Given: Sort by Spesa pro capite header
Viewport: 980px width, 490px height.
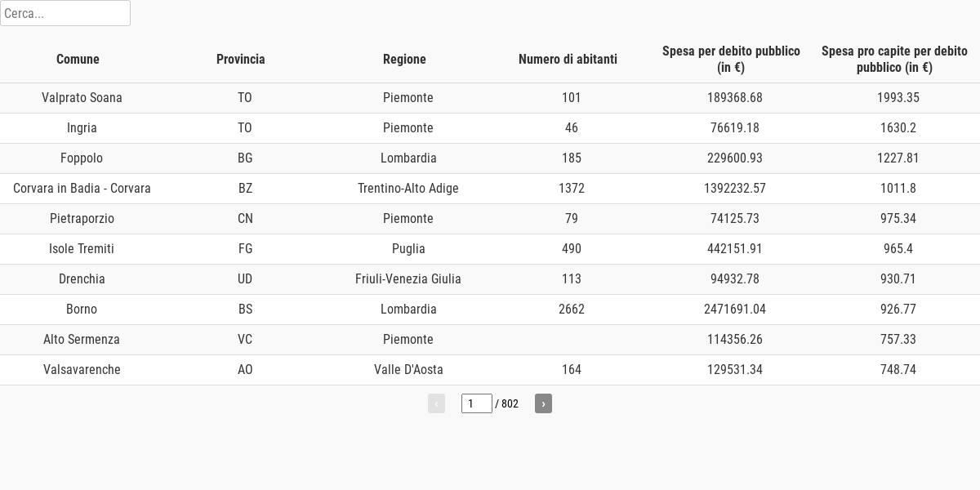Looking at the screenshot, I should [894, 59].
